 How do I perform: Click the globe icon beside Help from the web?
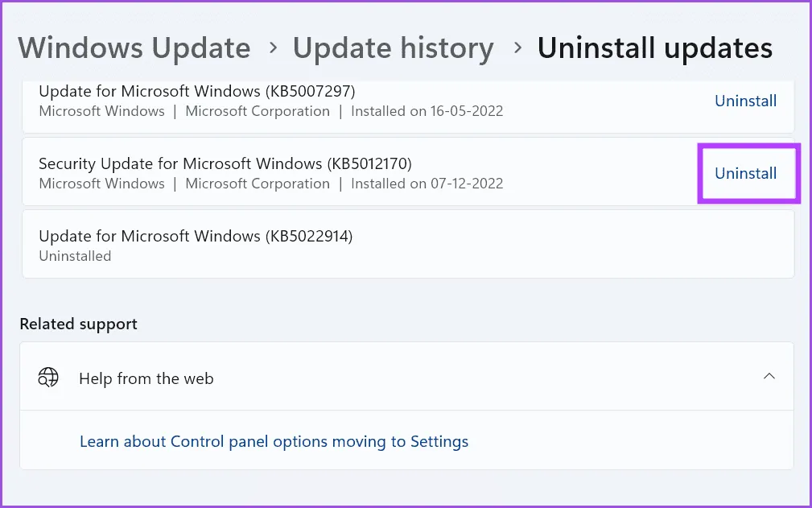point(49,378)
